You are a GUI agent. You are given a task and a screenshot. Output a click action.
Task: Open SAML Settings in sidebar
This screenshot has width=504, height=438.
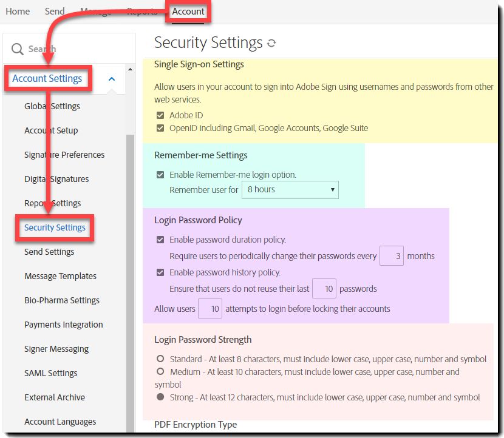point(51,373)
